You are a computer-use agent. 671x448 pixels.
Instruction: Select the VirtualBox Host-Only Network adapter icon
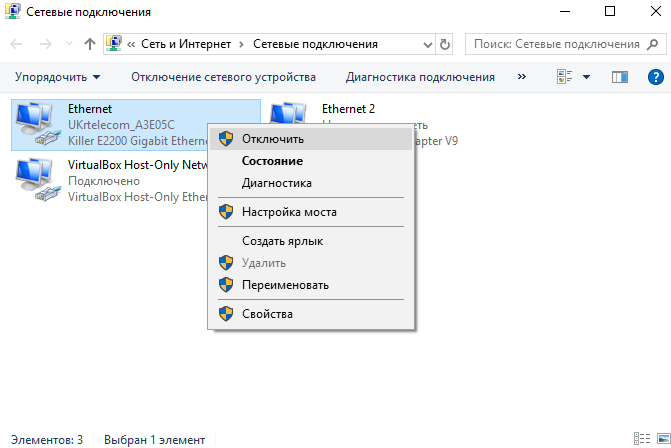(x=38, y=180)
